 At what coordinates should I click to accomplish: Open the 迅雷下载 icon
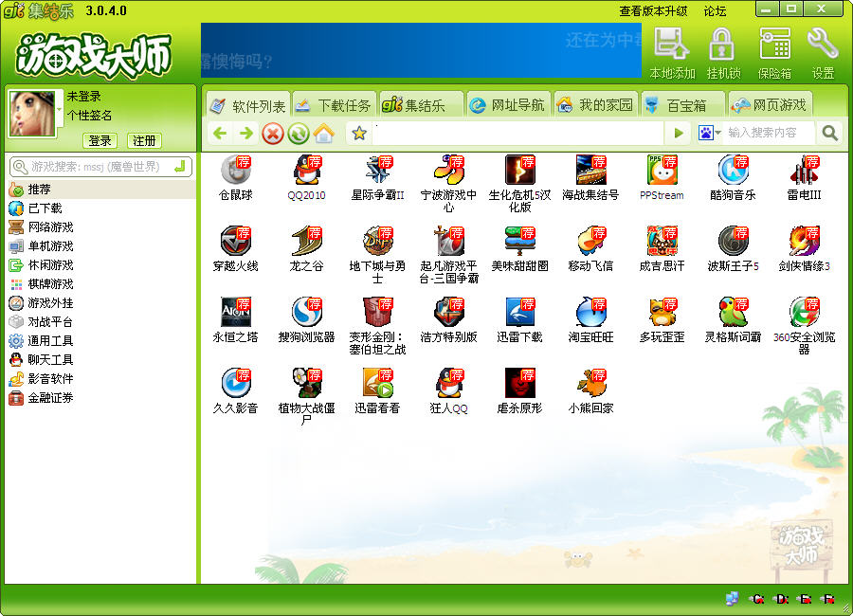(x=519, y=312)
